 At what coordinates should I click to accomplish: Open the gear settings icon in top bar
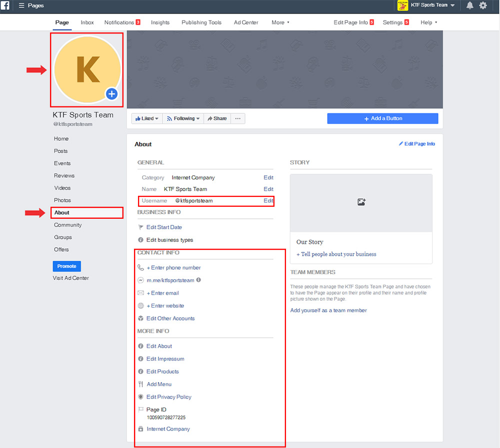[x=483, y=5]
